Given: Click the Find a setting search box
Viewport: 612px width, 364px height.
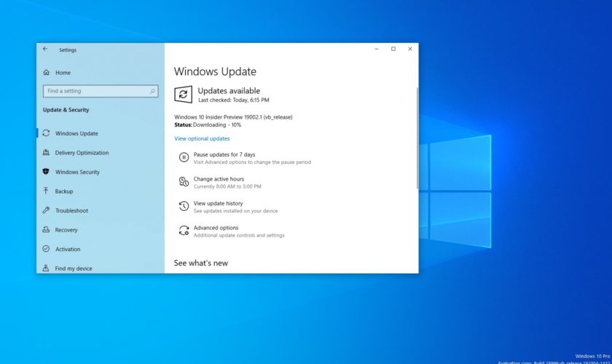Looking at the screenshot, I should click(101, 91).
